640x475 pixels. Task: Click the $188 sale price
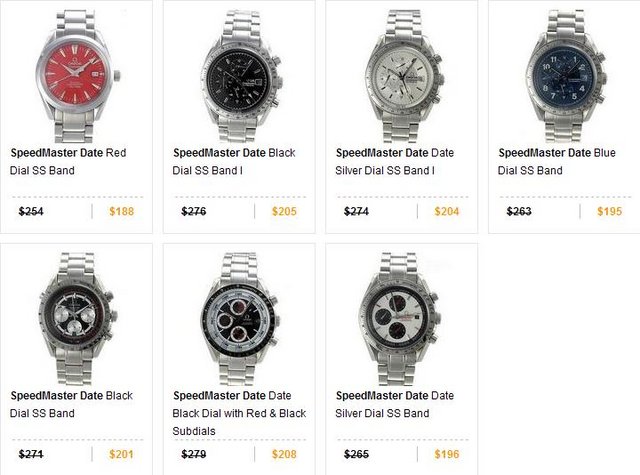[x=122, y=211]
